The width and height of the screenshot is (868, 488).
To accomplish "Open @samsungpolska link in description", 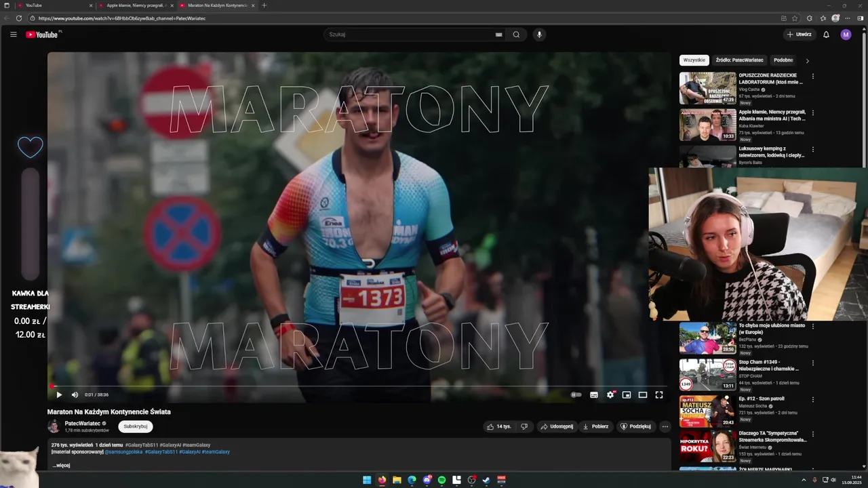I will tap(123, 451).
